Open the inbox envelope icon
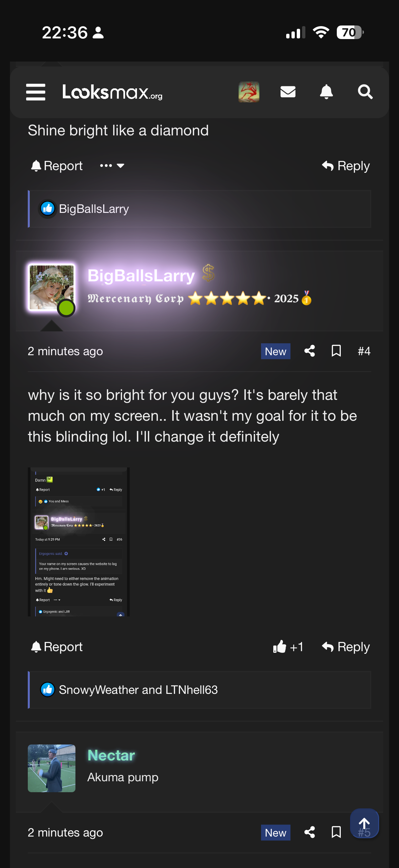The width and height of the screenshot is (399, 868). (288, 92)
